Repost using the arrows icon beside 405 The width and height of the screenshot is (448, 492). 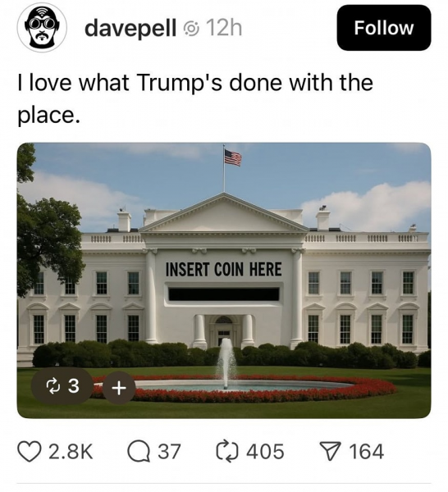(227, 452)
